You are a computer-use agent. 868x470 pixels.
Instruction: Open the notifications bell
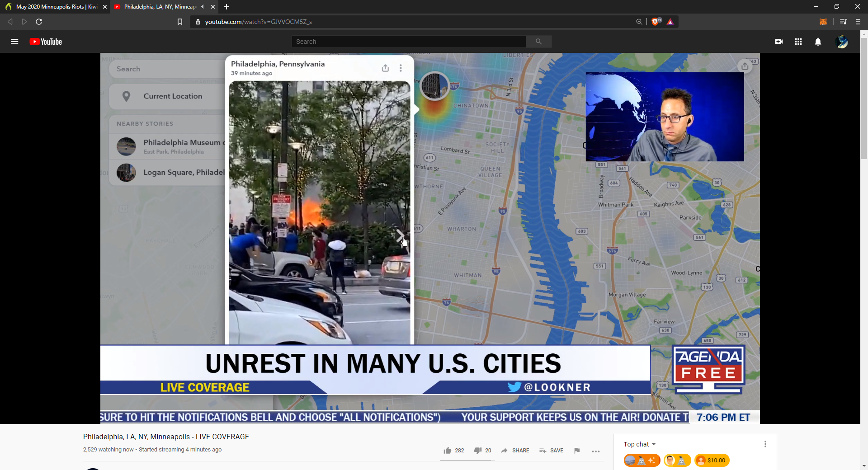point(818,42)
